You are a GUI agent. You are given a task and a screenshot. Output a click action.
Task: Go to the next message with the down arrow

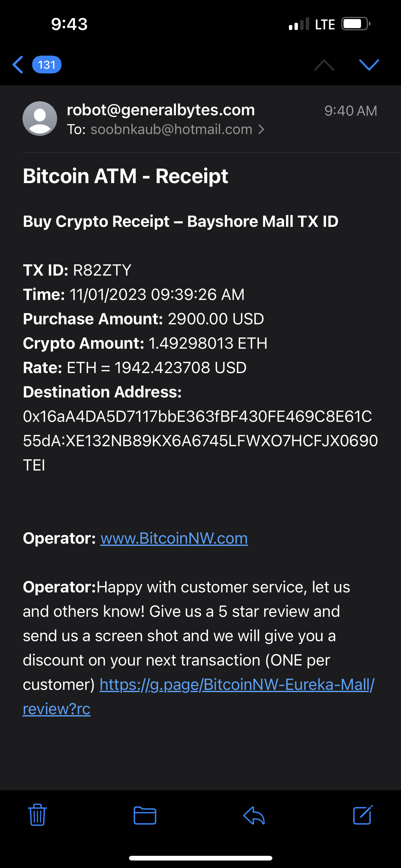click(x=369, y=65)
